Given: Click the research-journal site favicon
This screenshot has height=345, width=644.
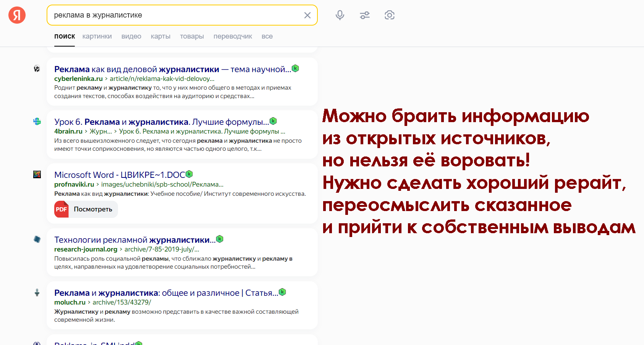Looking at the screenshot, I should coord(37,239).
